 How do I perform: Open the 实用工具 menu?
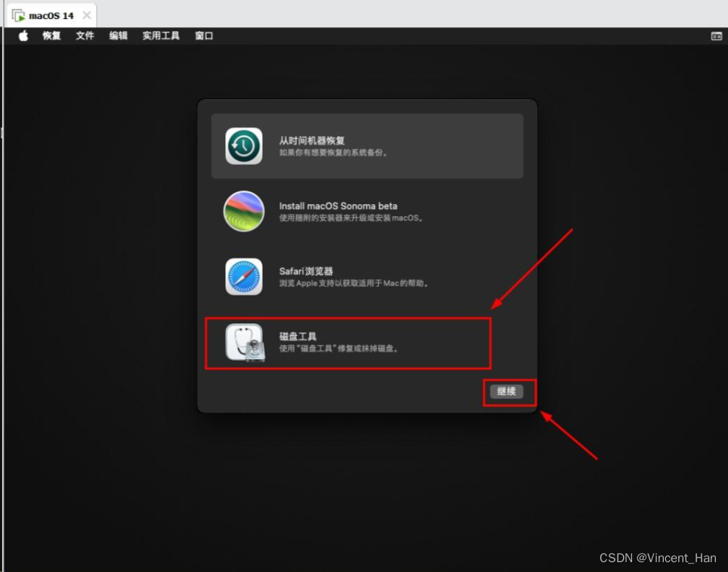(x=161, y=36)
